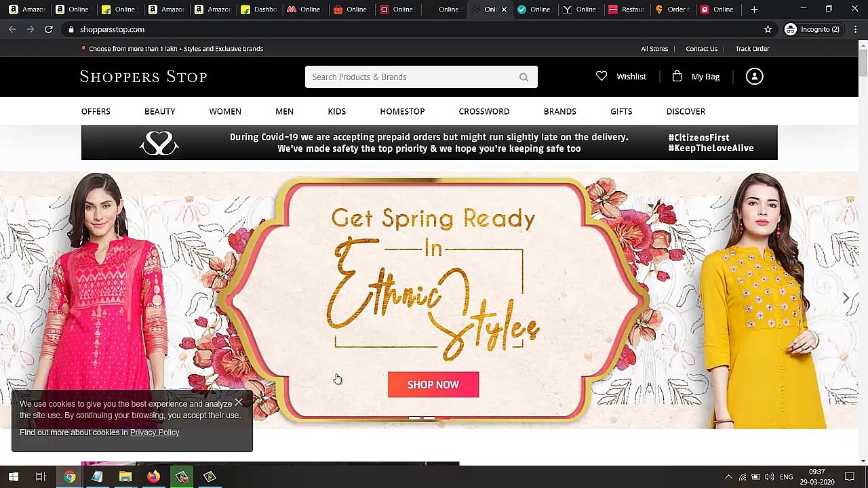Click browser back arrow
This screenshot has height=488, width=868.
12,29
